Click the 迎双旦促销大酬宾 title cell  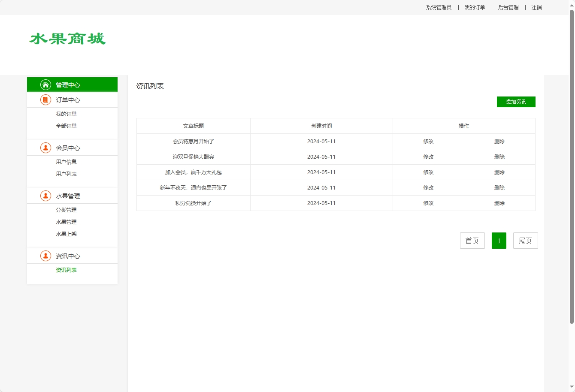(x=194, y=157)
